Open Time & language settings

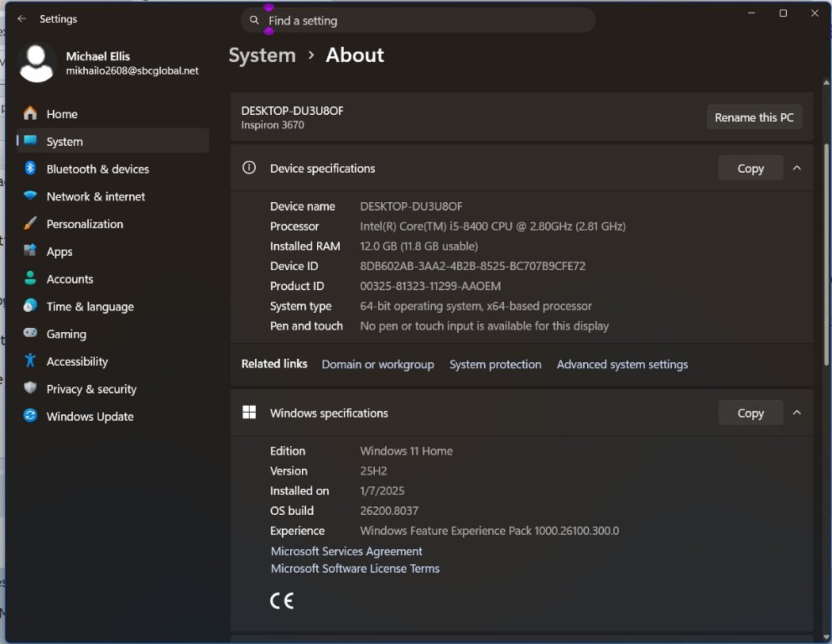(x=89, y=307)
